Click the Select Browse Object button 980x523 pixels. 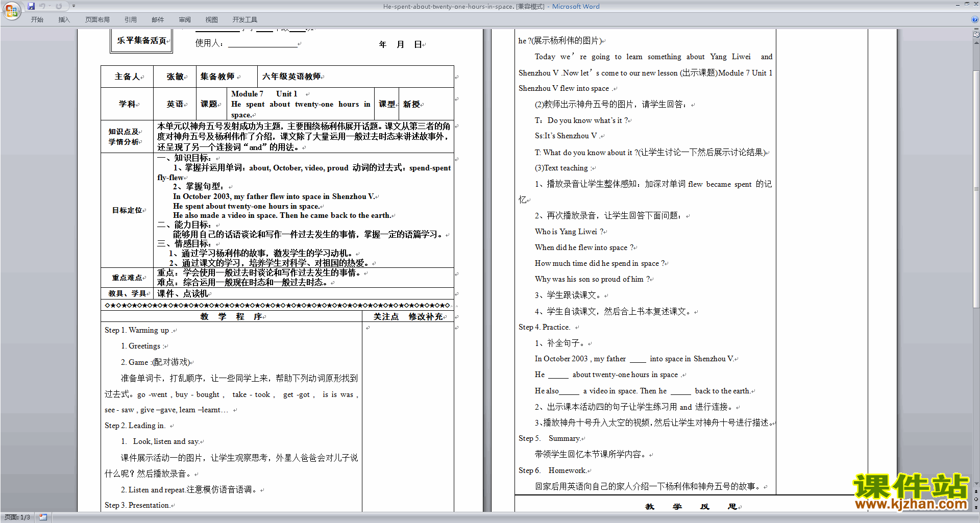click(x=976, y=499)
